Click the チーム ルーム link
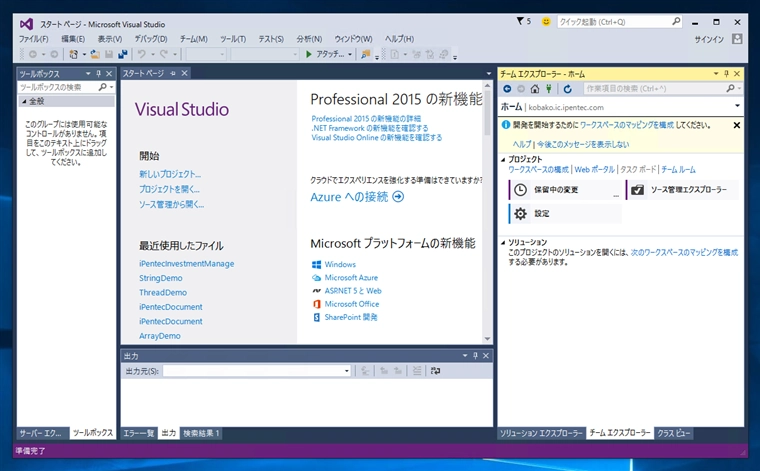 coord(678,170)
